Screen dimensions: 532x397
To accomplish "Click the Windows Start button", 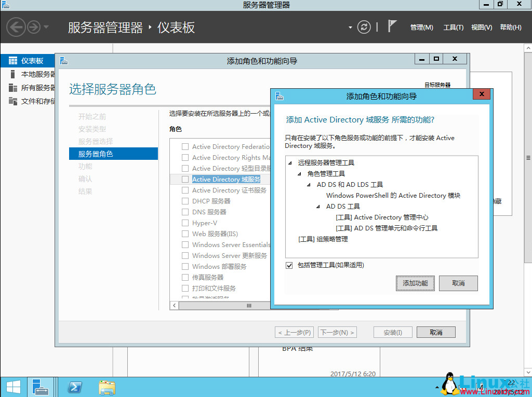I will 12,387.
